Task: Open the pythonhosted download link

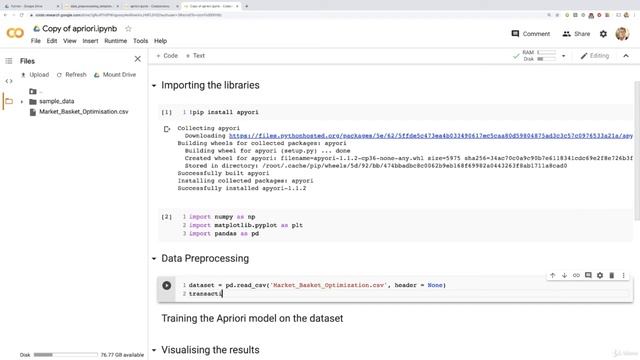Action: [431, 136]
